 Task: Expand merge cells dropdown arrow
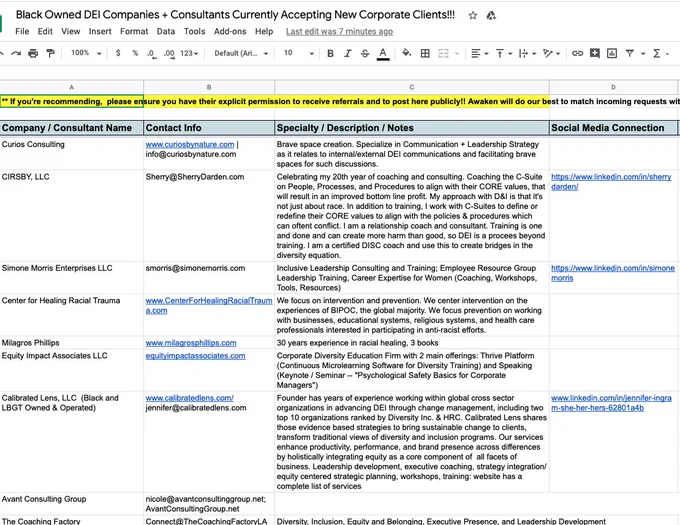457,54
